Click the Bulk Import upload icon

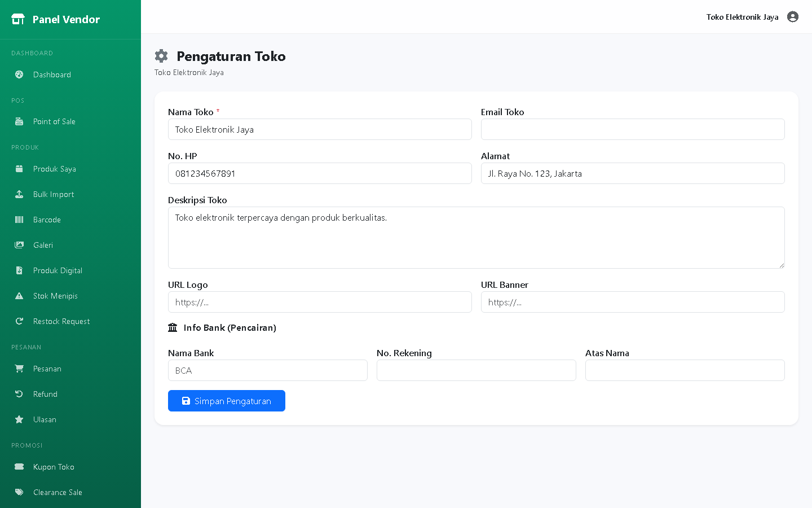19,194
